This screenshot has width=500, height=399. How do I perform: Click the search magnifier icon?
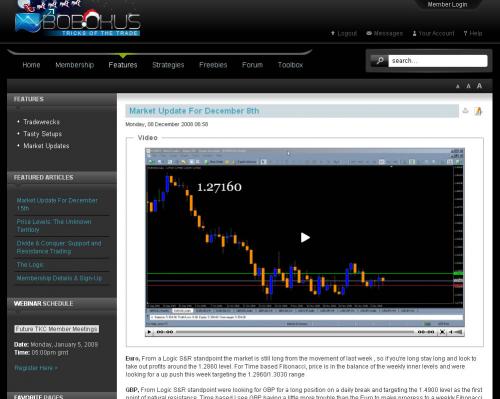[x=379, y=61]
